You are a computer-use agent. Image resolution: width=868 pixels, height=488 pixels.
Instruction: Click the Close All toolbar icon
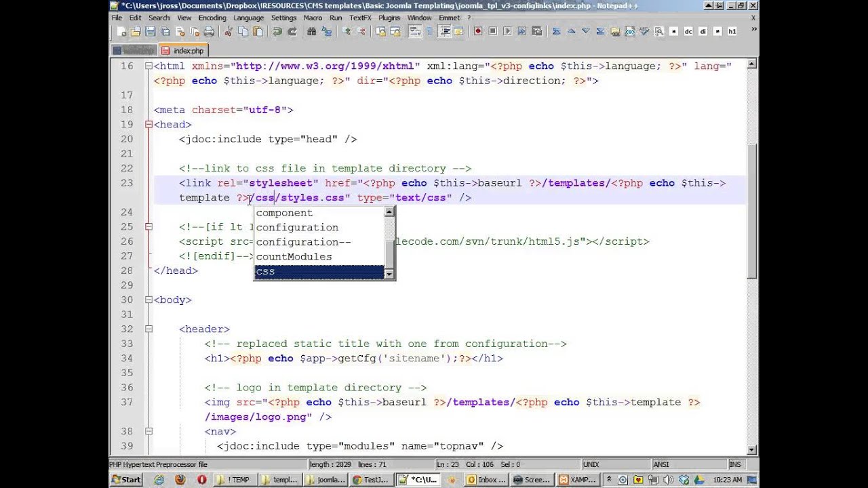[x=195, y=31]
